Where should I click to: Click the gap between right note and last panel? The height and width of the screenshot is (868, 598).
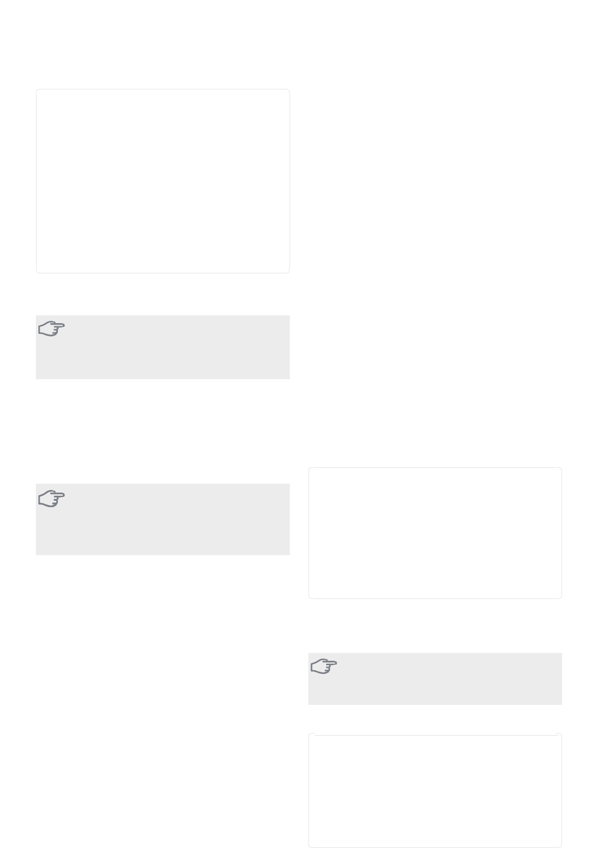(x=435, y=719)
